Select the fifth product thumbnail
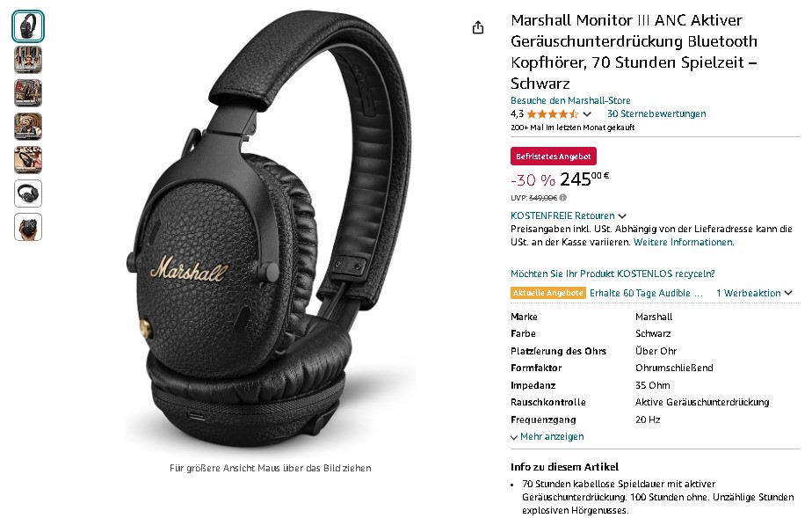The image size is (812, 518). click(x=28, y=160)
